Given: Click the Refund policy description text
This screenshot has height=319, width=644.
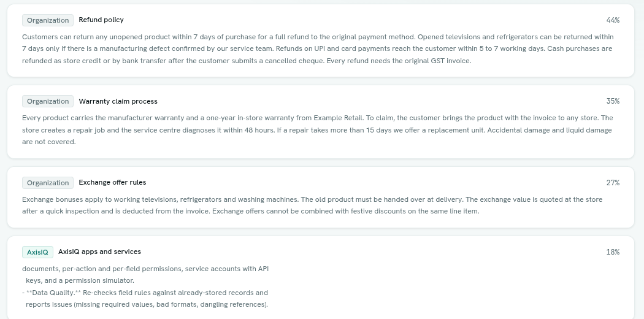Looking at the screenshot, I should 318,49.
